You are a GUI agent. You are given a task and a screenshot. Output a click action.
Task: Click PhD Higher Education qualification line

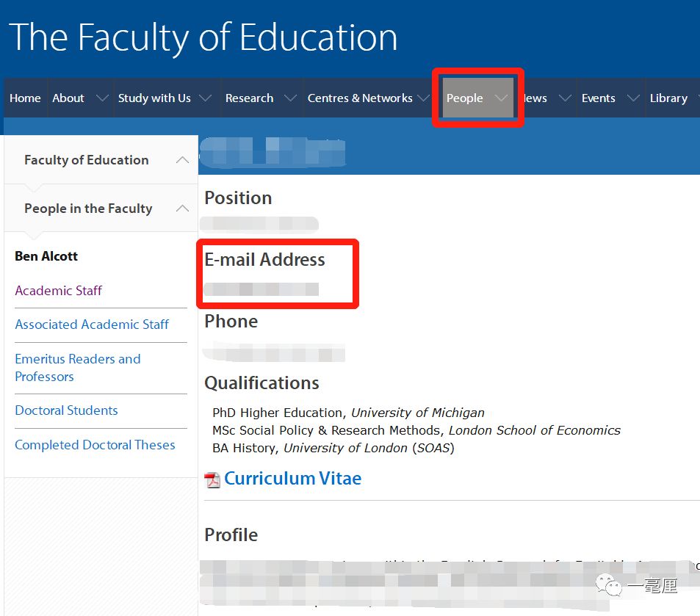coord(348,413)
